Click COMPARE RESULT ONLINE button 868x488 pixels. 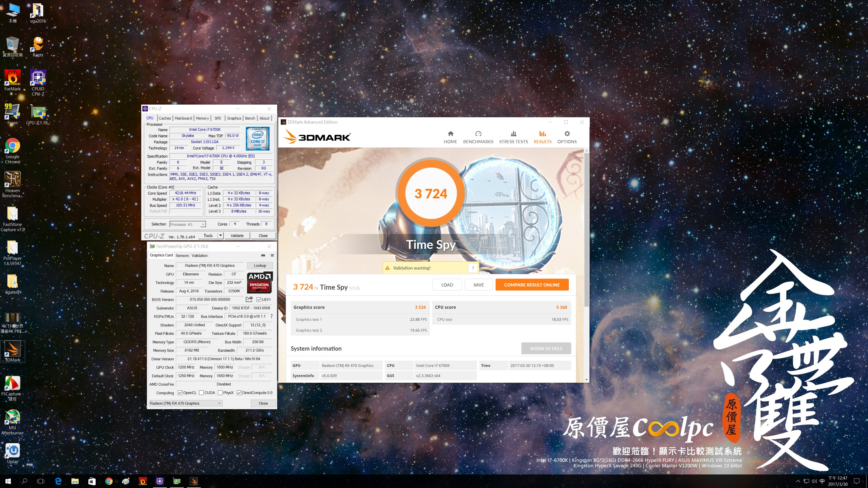pyautogui.click(x=532, y=285)
